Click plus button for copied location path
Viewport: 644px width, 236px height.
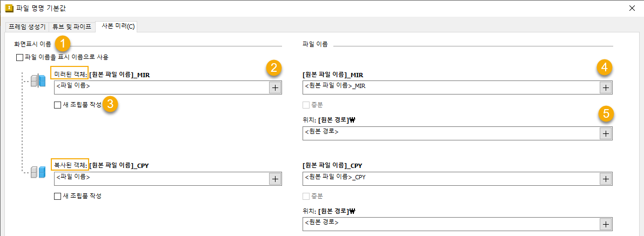(606, 224)
